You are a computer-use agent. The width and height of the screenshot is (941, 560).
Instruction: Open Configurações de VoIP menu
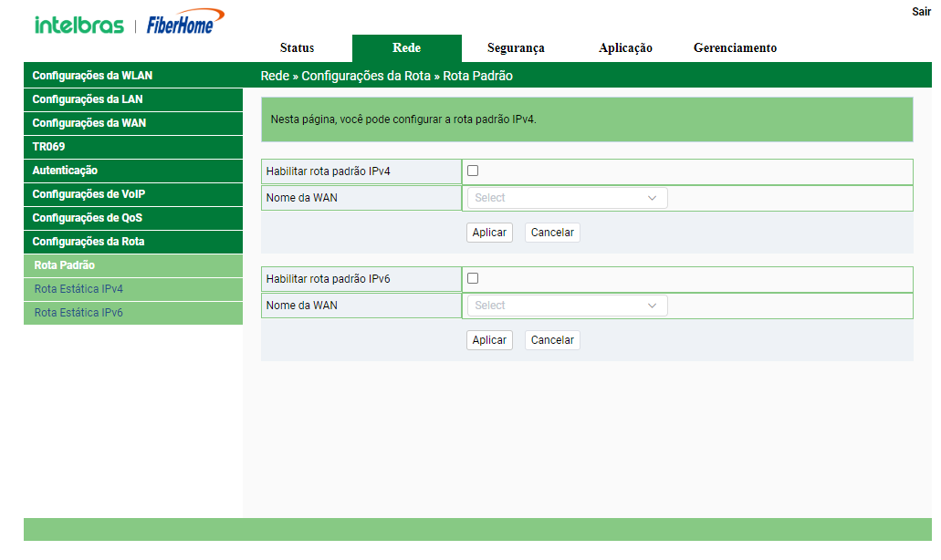133,194
